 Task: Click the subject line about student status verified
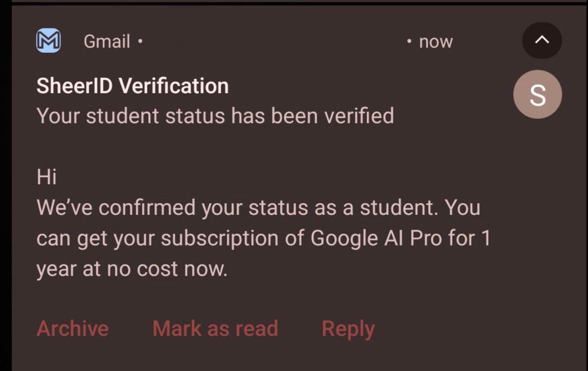[215, 116]
